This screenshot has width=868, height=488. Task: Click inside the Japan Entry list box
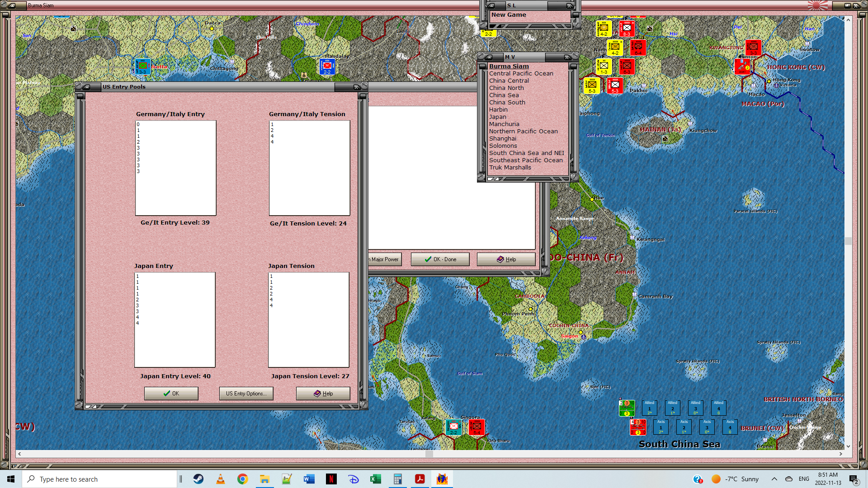coord(175,320)
